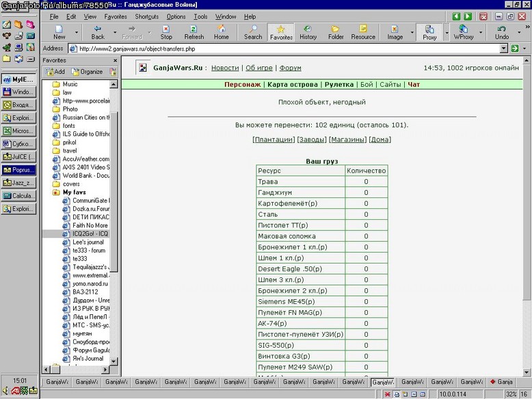Open the File menu
The image size is (532, 399).
coord(54,16)
